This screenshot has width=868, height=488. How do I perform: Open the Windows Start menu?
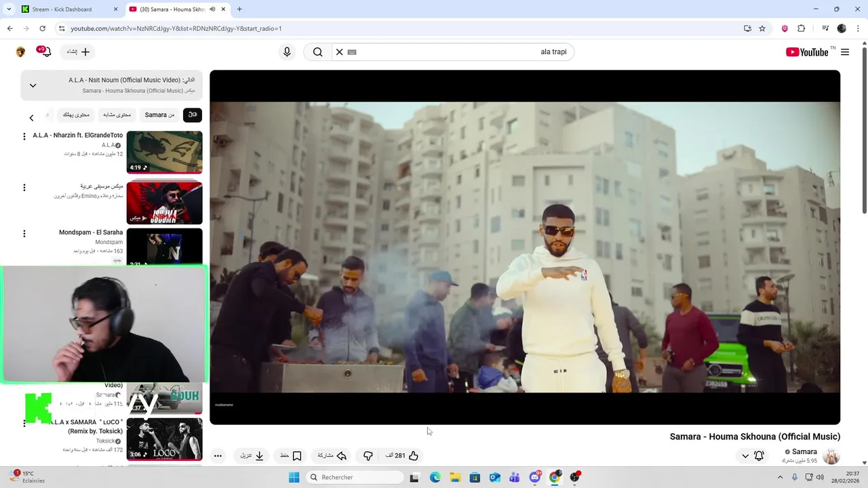pos(294,477)
